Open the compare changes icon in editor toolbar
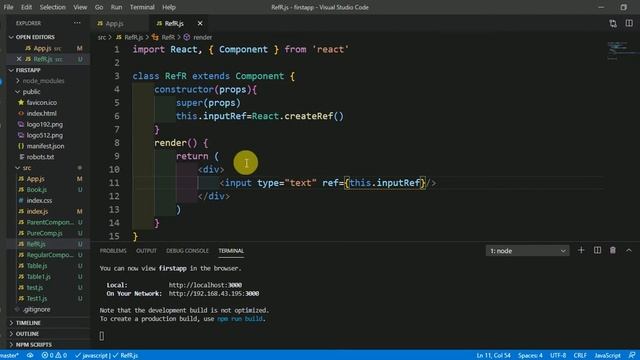This screenshot has width=640, height=360. [613, 24]
